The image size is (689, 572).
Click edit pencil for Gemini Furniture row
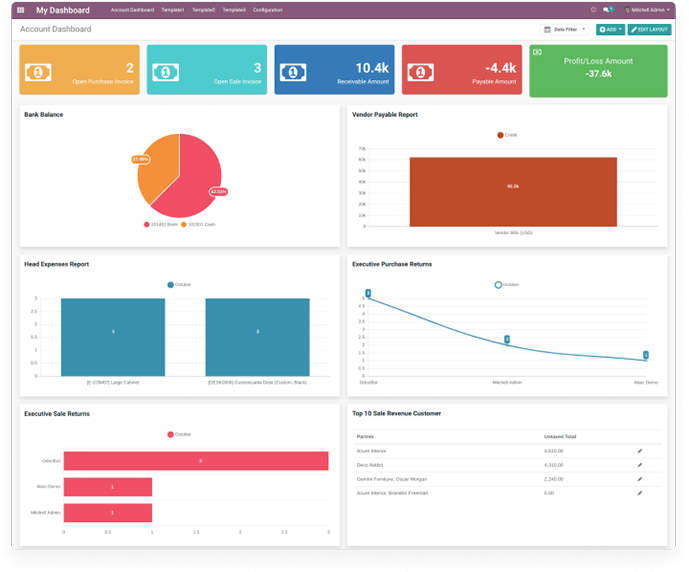[640, 479]
